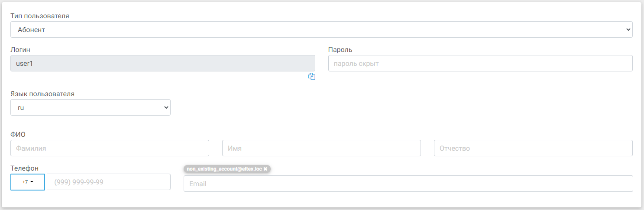Image resolution: width=644 pixels, height=210 pixels.
Task: Select the Имя first name field
Action: (x=321, y=148)
